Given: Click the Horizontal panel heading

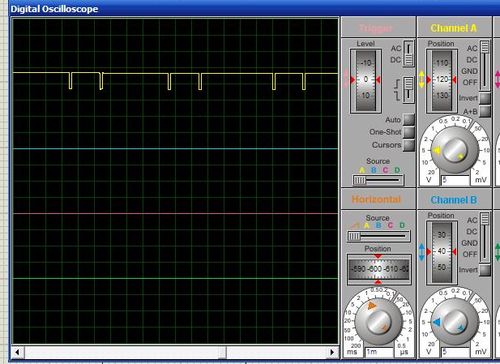Looking at the screenshot, I should coord(376,199).
